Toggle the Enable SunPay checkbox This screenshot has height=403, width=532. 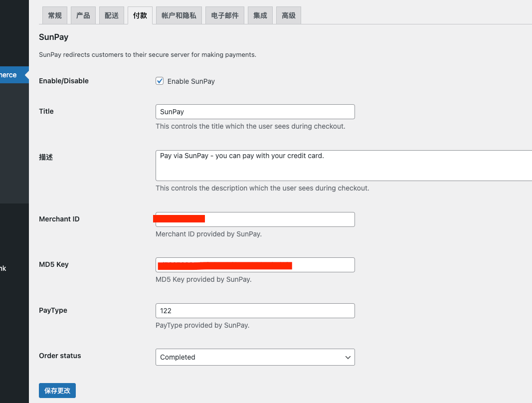click(160, 81)
